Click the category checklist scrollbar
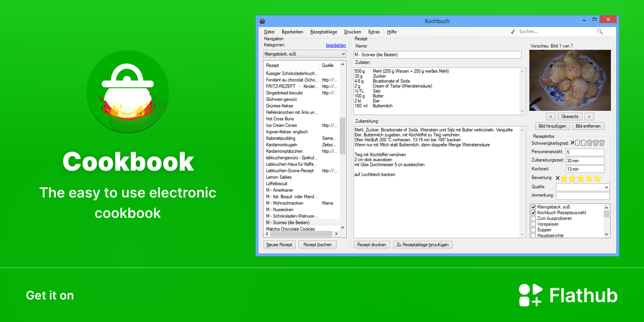 (607, 221)
